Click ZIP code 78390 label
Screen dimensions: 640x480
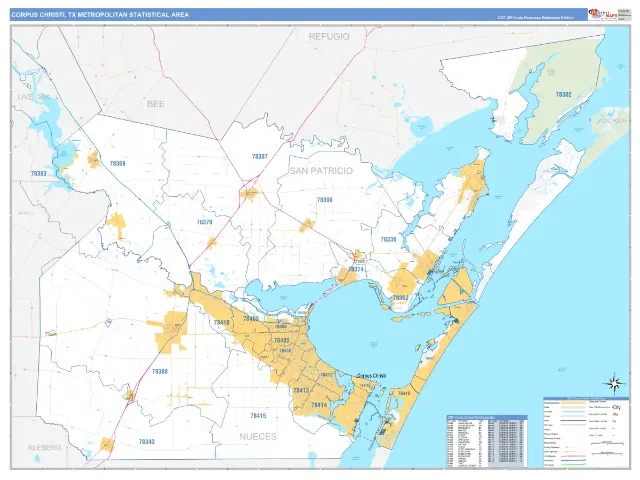(324, 200)
